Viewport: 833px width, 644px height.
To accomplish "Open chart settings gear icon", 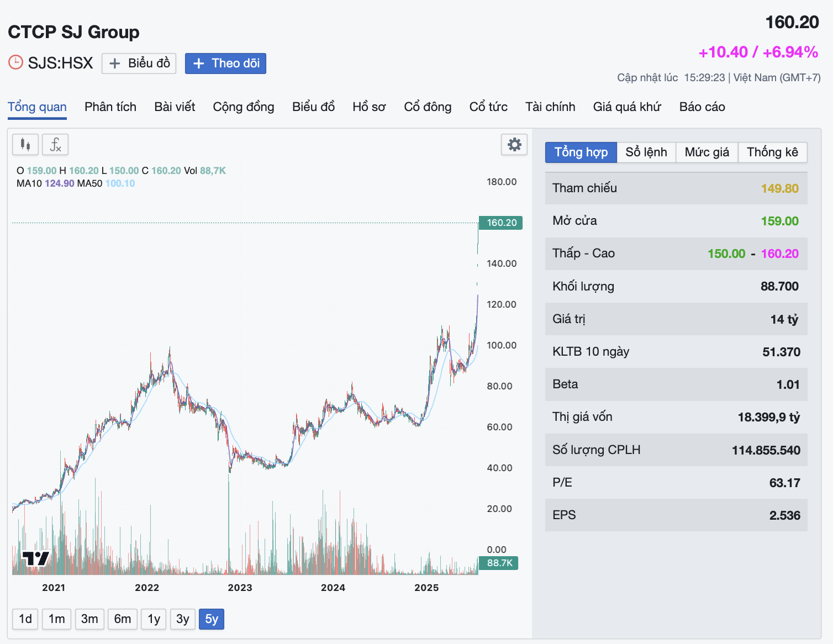I will coord(514,145).
